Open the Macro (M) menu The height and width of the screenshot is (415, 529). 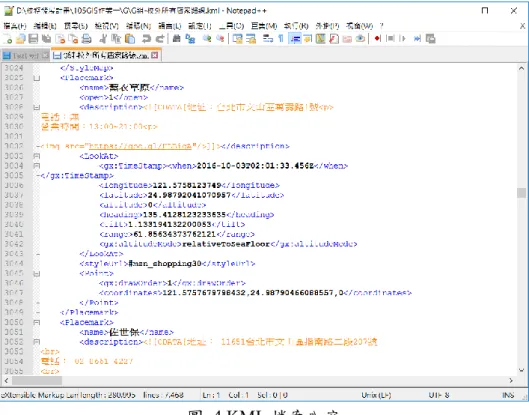tap(264, 26)
